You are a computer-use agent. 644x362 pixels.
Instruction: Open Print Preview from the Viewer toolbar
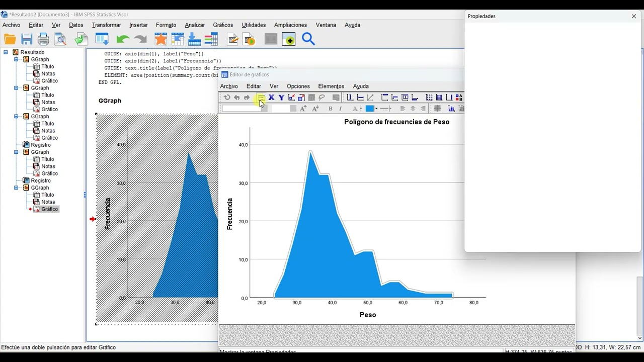[x=60, y=39]
